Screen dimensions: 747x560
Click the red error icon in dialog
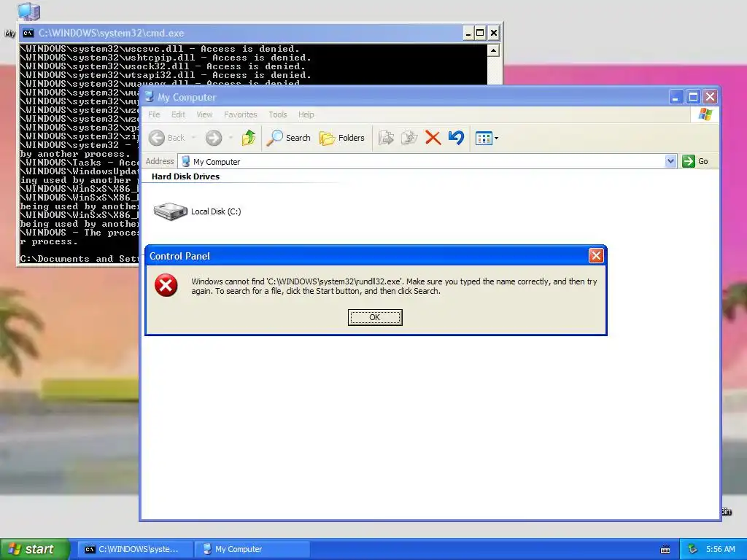click(x=166, y=285)
